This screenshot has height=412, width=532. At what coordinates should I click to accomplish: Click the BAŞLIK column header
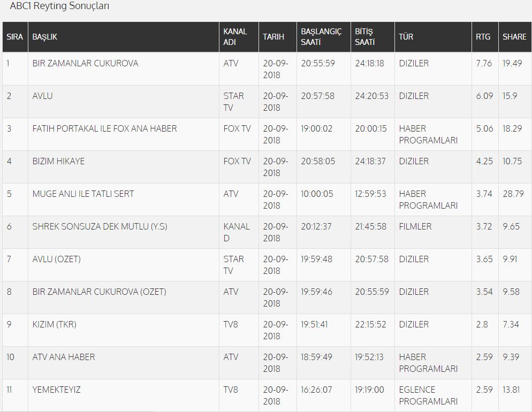(45, 37)
